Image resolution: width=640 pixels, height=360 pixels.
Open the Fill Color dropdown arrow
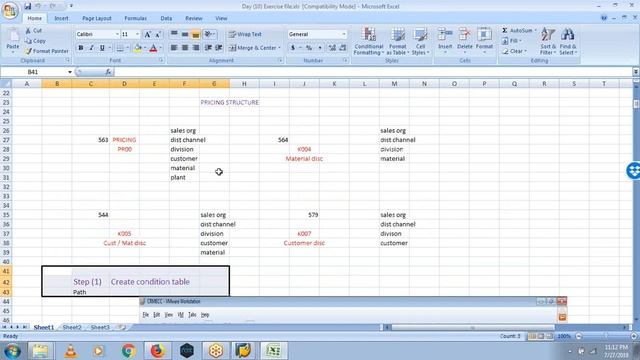144,48
